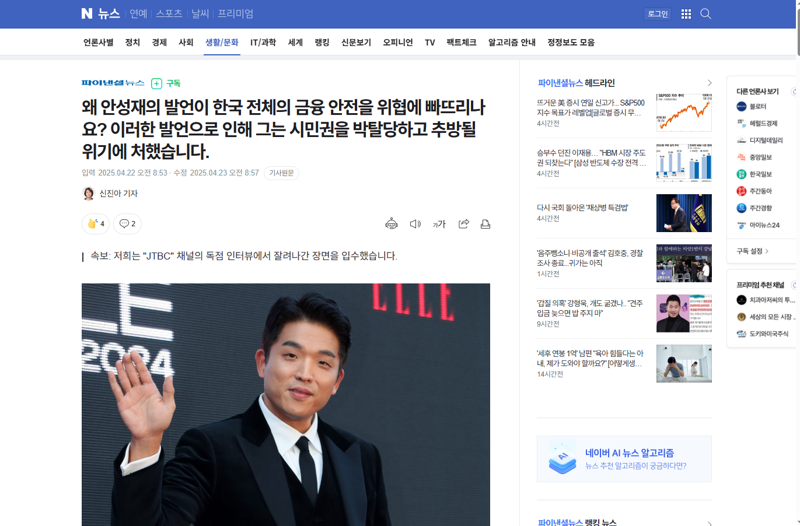Select the 팩트체크 tab
This screenshot has width=800, height=526.
[x=461, y=42]
